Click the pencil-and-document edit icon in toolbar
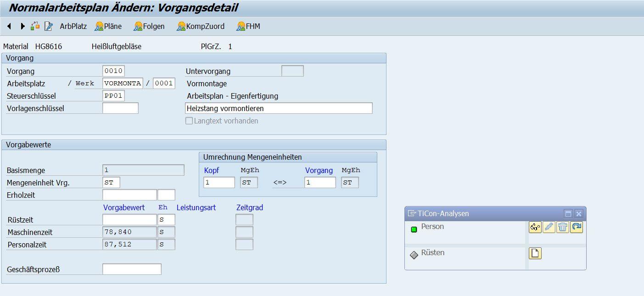The height and width of the screenshot is (296, 644). 48,27
